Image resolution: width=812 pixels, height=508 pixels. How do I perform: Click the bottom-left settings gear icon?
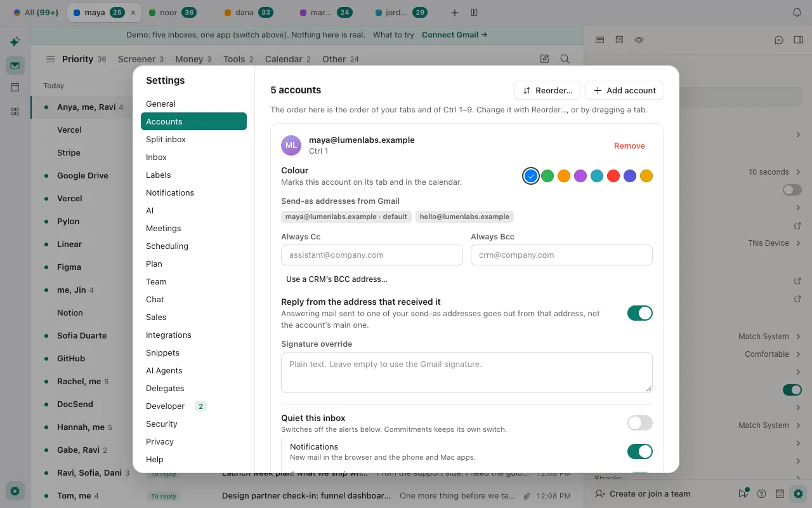[x=15, y=491]
